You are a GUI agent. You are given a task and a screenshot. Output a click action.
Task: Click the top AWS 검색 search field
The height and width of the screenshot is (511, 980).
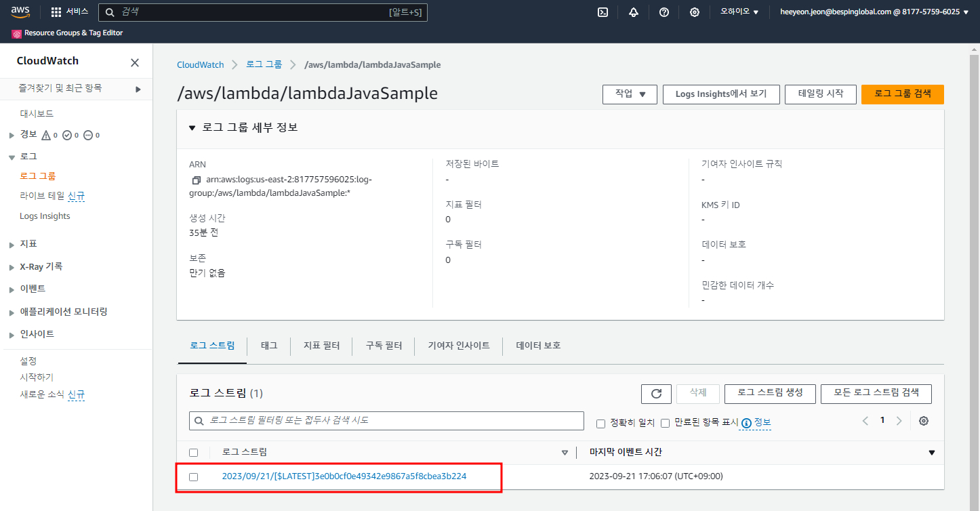pos(263,12)
